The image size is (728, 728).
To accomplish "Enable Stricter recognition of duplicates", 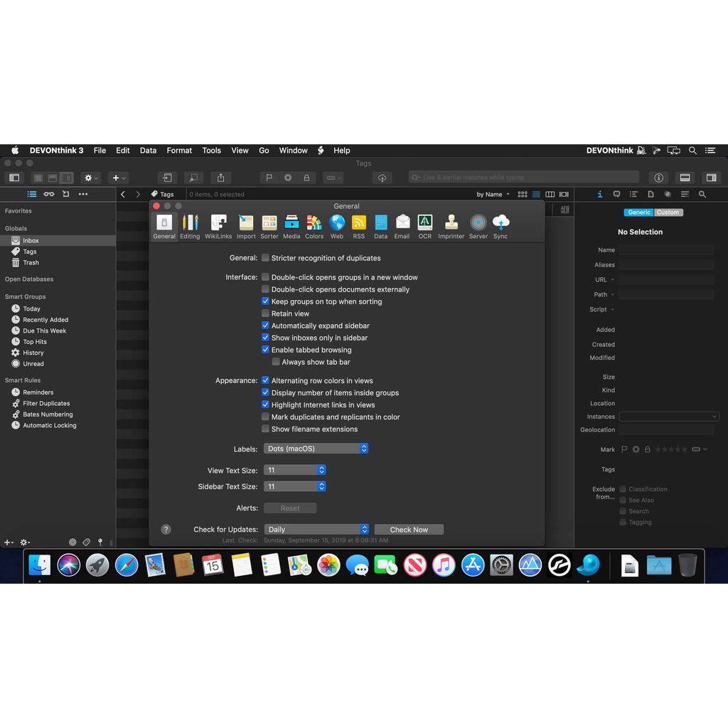I will click(x=266, y=257).
